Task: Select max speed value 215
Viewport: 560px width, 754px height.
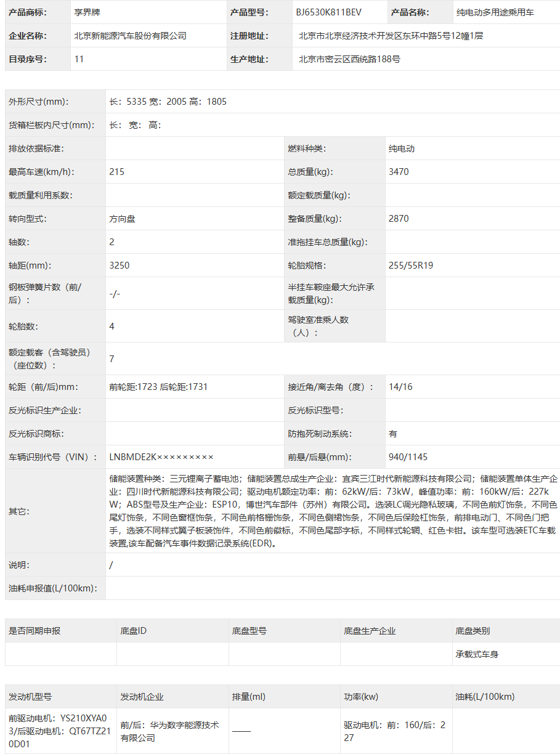Action: [116, 172]
